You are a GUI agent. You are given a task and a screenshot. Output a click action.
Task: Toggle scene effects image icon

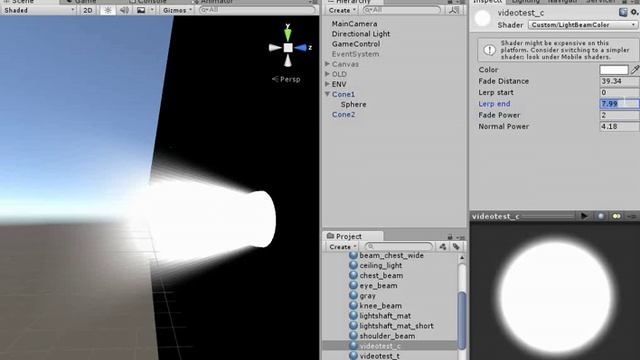click(141, 10)
